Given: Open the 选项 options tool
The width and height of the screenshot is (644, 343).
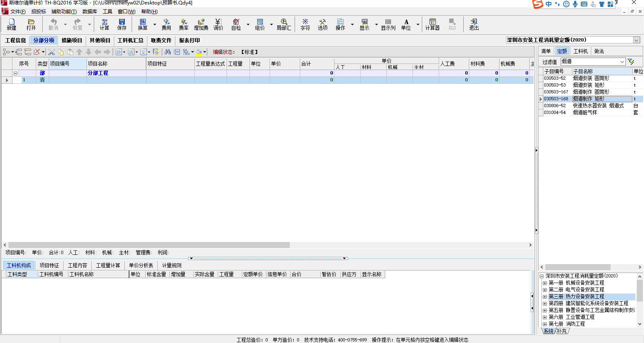Looking at the screenshot, I should 322,25.
